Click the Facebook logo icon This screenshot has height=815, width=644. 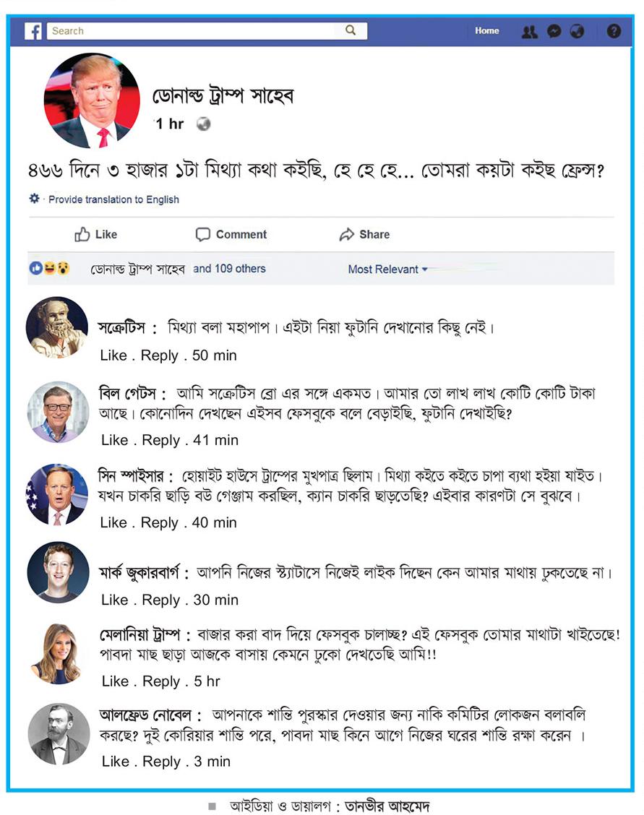[33, 31]
